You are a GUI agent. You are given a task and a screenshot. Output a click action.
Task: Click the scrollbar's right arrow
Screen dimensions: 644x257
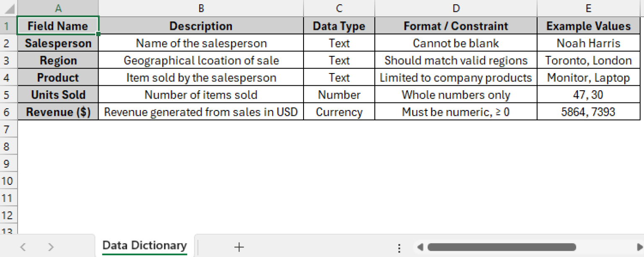coord(638,247)
